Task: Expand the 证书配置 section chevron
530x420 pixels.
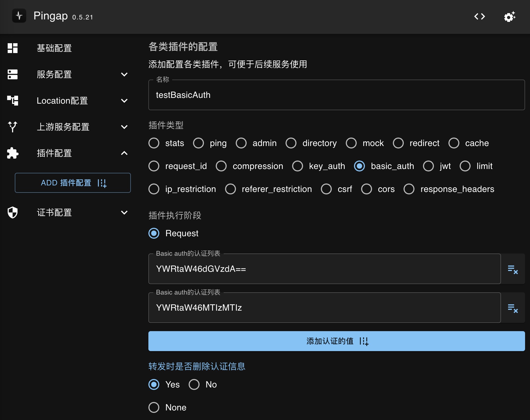Action: point(124,212)
